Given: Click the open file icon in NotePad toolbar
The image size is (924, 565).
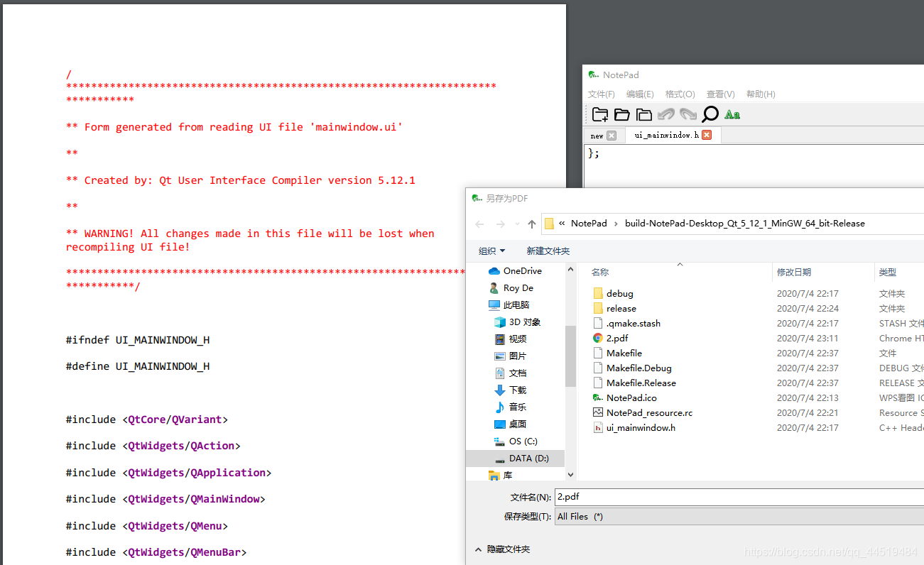Looking at the screenshot, I should click(x=622, y=114).
